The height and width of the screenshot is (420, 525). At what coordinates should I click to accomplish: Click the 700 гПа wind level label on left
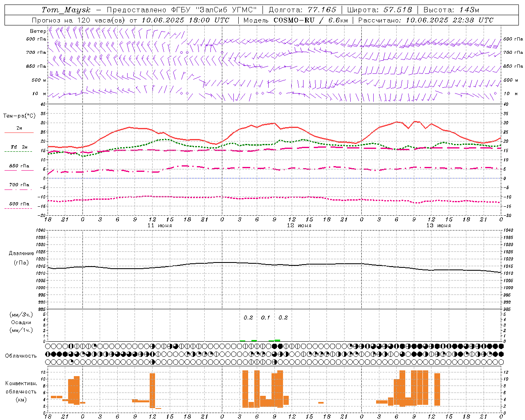click(x=36, y=52)
